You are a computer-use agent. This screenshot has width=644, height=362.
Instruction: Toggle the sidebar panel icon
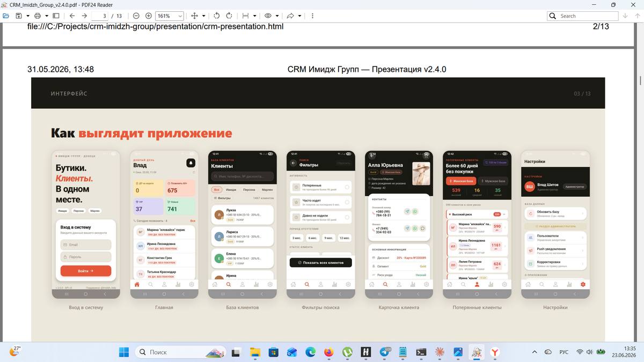[56, 16]
